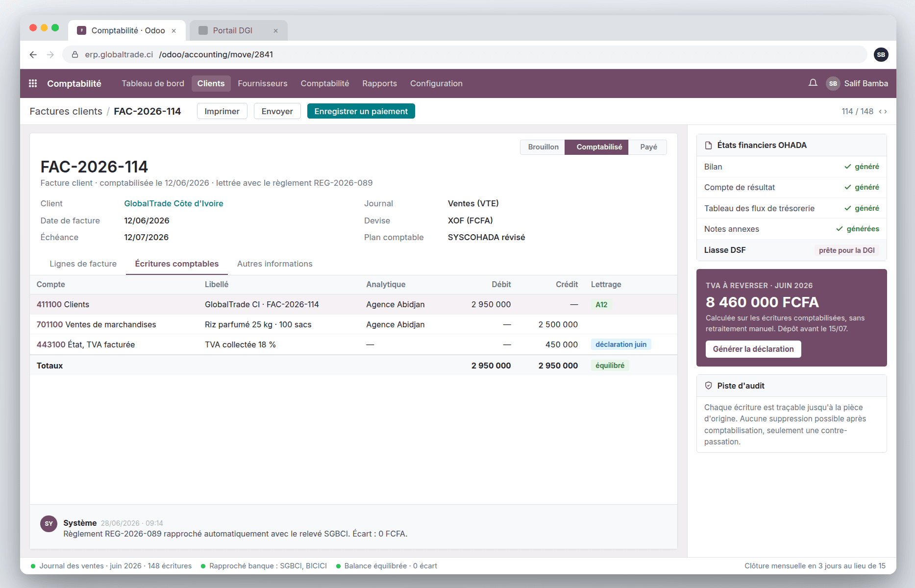Click Générer la déclaration button
The image size is (915, 588).
pyautogui.click(x=753, y=349)
